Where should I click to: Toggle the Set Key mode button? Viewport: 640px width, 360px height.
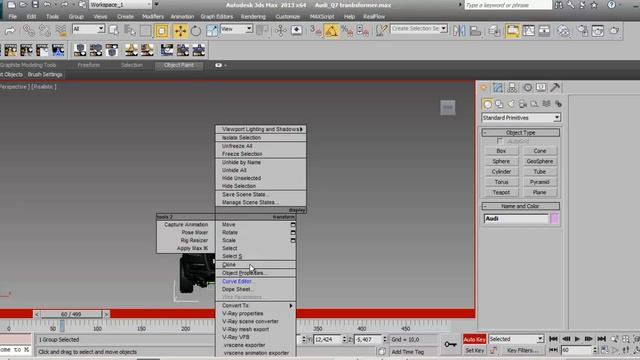[474, 351]
